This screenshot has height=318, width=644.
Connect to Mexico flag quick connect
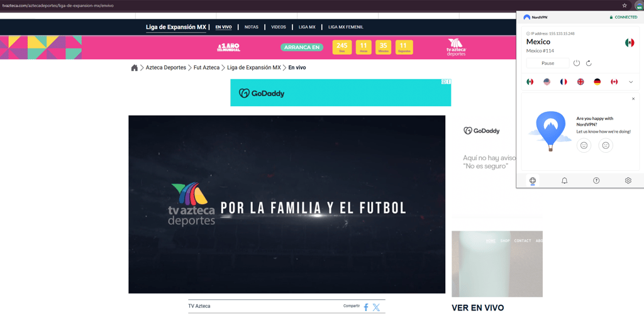pyautogui.click(x=530, y=82)
